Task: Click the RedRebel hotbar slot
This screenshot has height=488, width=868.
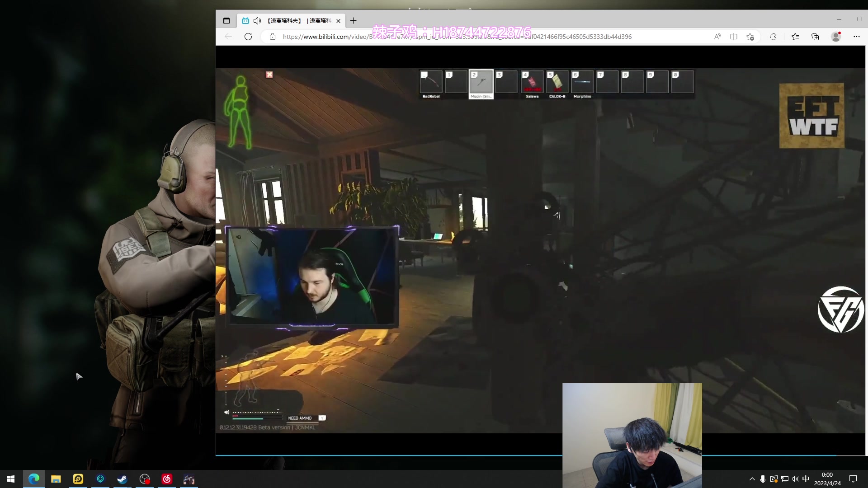Action: [431, 84]
